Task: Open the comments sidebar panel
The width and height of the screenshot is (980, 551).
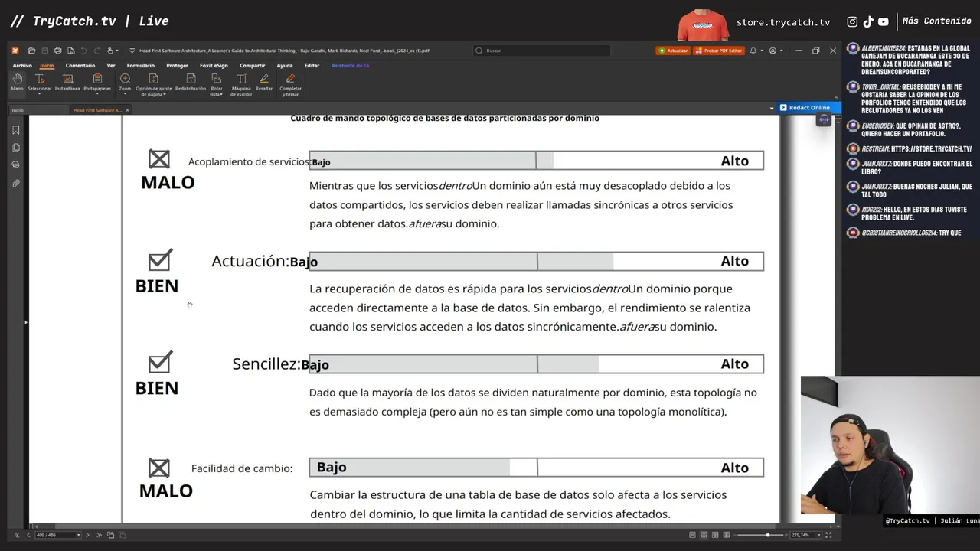Action: click(x=16, y=165)
